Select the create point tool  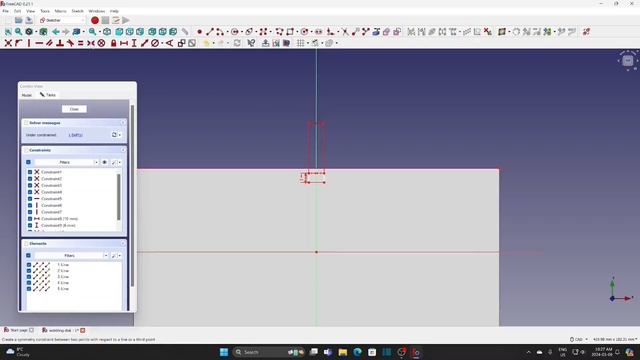199,31
